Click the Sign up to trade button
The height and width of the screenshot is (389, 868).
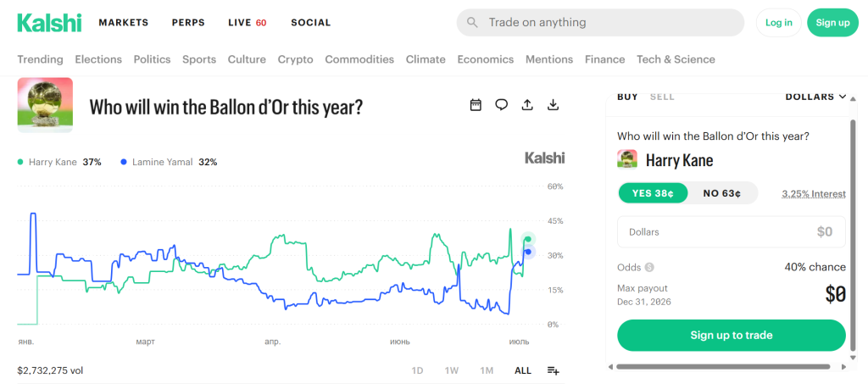(732, 336)
